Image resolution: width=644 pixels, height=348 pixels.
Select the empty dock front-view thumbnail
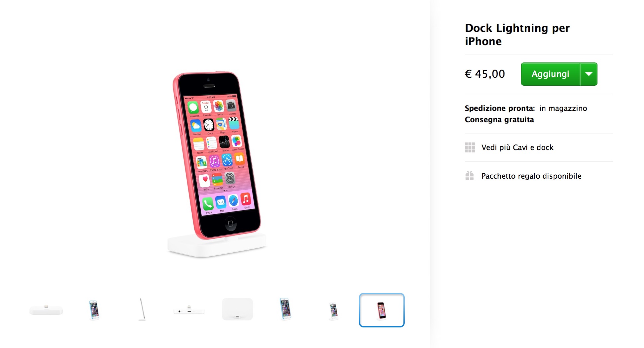click(46, 310)
